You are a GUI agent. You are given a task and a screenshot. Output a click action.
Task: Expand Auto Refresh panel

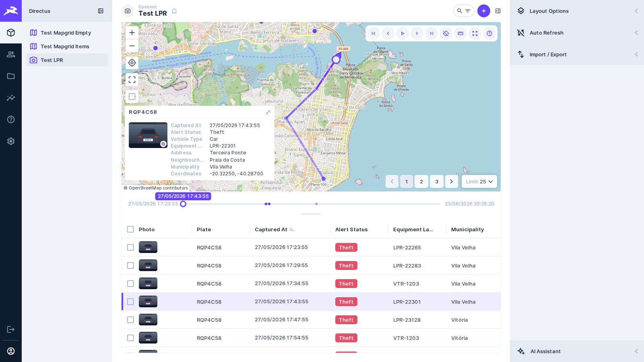click(x=577, y=33)
